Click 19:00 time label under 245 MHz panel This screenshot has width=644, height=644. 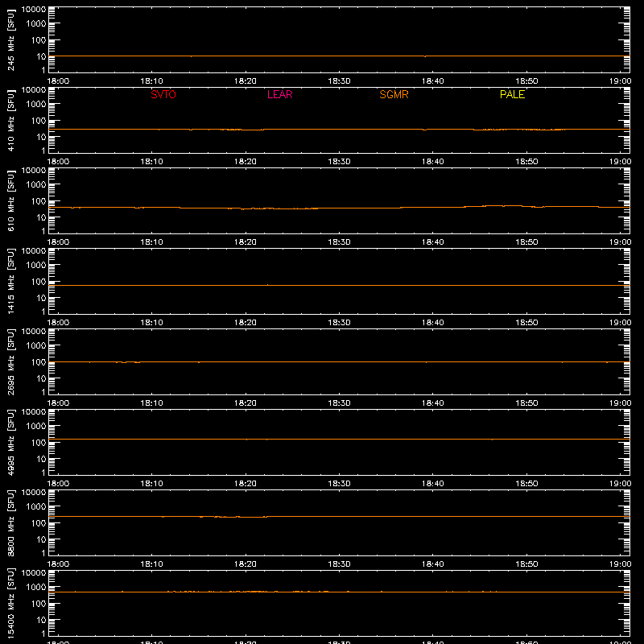coord(620,81)
